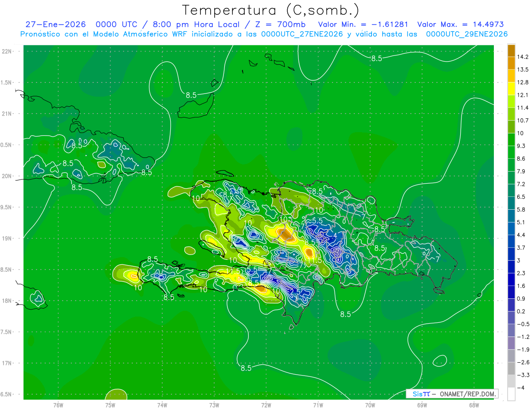Pick the orange swatch between 13.5 and 14.2
This screenshot has height=411, width=532.
[511, 63]
